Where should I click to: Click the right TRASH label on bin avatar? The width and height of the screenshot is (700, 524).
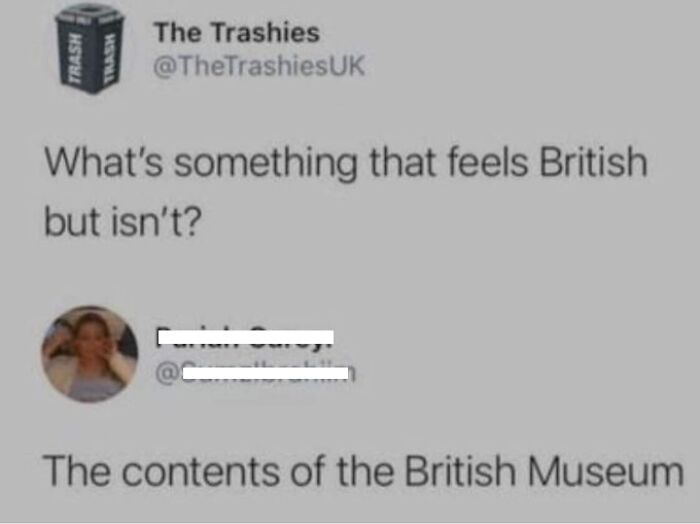pos(108,60)
